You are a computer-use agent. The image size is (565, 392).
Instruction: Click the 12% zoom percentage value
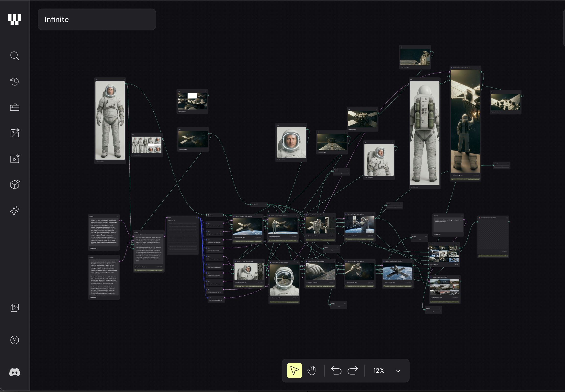tap(379, 370)
